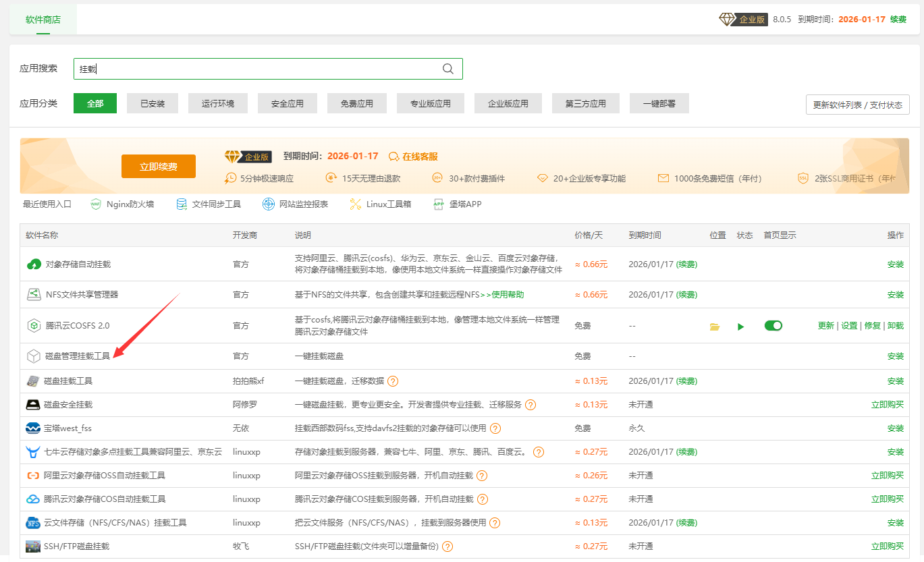The height and width of the screenshot is (562, 924).
Task: Click 续费 link in top bar
Action: (x=898, y=20)
